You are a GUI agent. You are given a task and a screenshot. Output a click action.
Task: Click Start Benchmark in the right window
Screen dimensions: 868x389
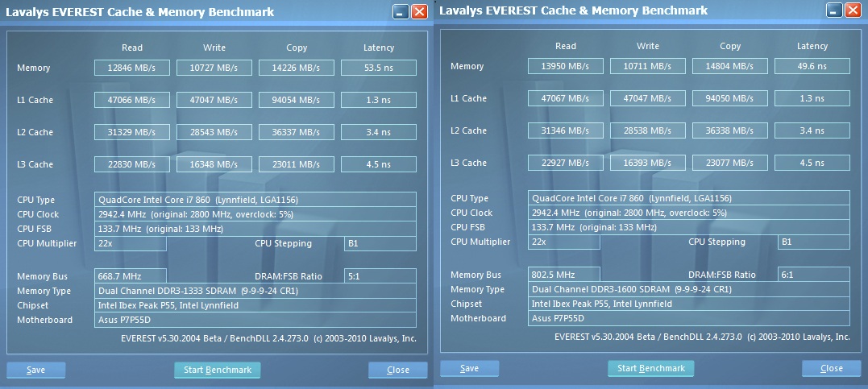(650, 369)
